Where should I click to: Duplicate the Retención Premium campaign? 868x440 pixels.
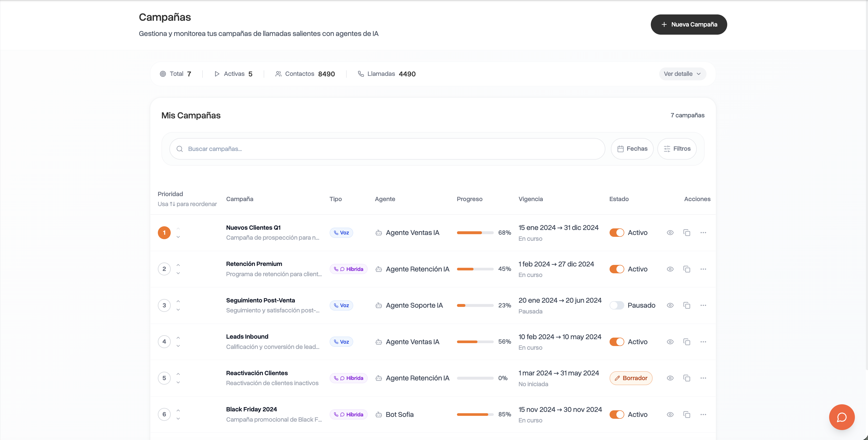(x=686, y=269)
